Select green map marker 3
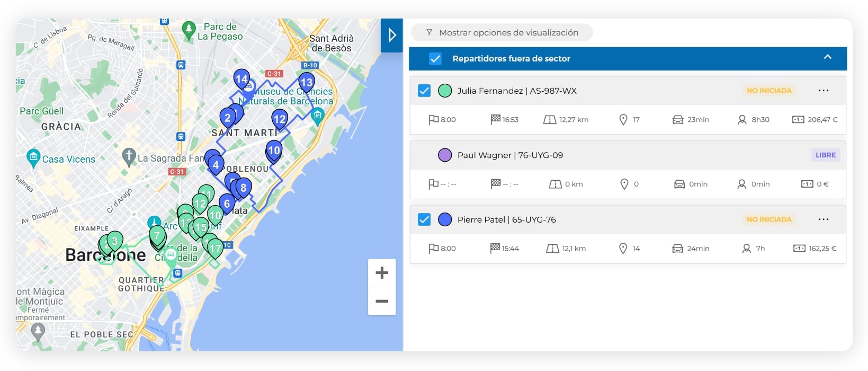This screenshot has width=868, height=371. point(115,242)
